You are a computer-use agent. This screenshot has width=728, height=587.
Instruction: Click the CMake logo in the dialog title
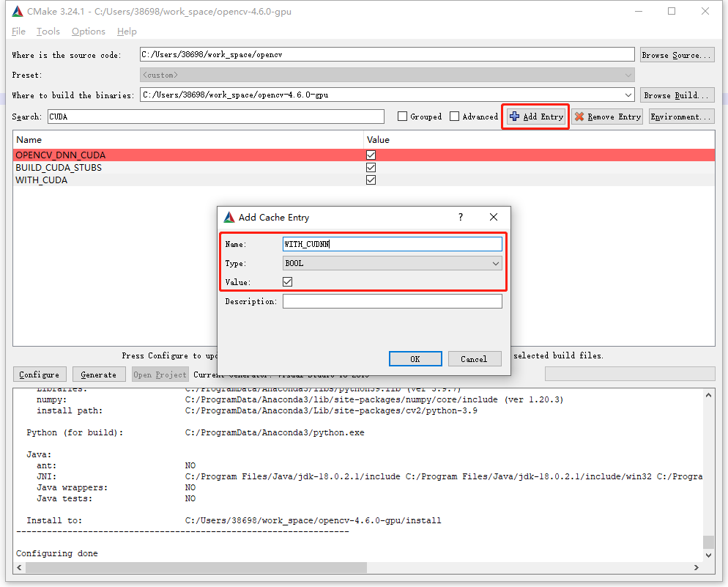pyautogui.click(x=229, y=218)
